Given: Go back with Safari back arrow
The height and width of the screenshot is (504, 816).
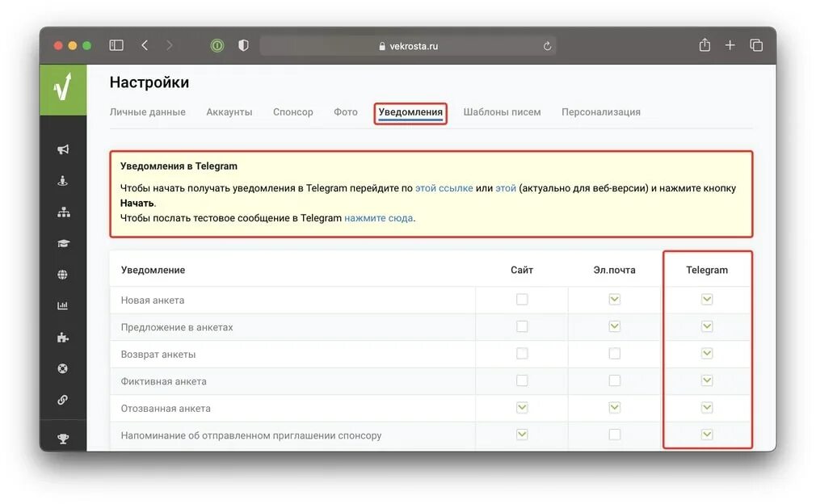Looking at the screenshot, I should pos(145,45).
